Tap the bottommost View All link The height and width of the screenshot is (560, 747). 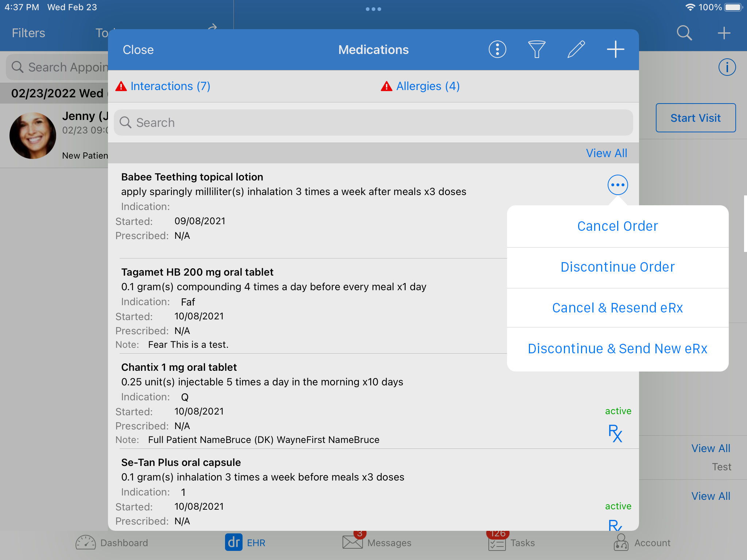(711, 496)
